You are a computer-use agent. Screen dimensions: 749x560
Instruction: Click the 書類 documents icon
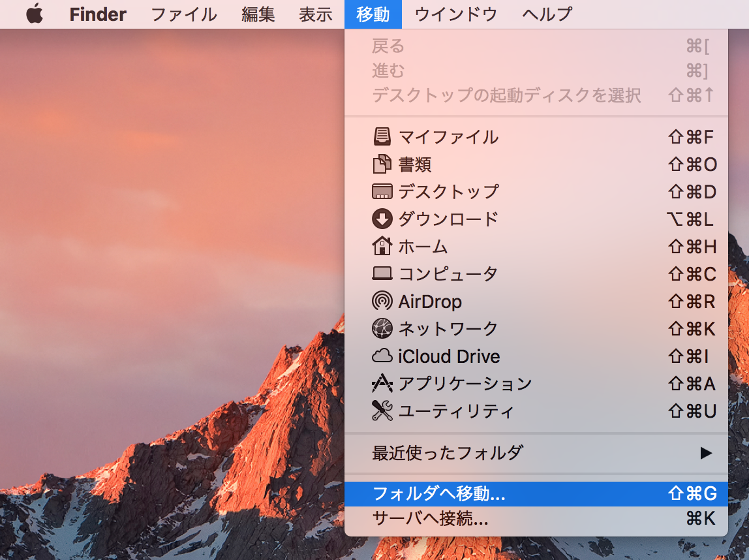pyautogui.click(x=382, y=164)
